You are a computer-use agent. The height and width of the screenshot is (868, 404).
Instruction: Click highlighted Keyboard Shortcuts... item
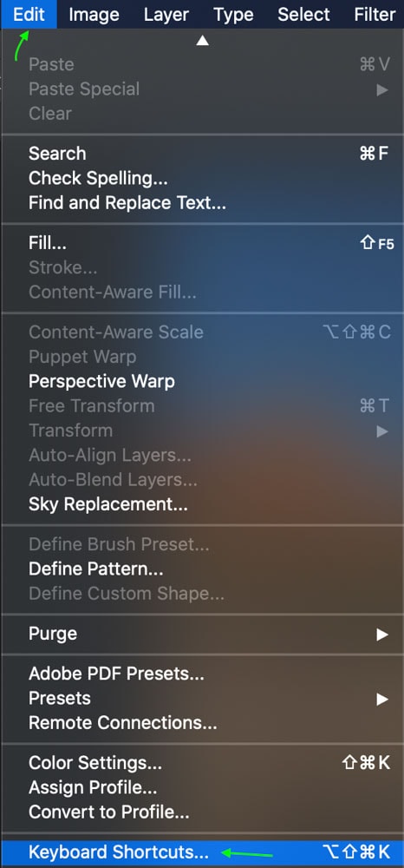[202, 852]
